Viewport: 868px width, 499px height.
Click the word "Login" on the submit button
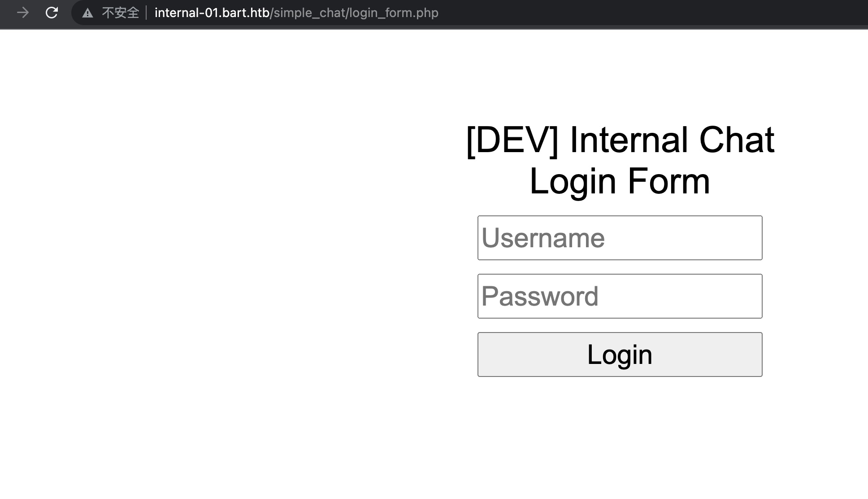[x=620, y=355]
